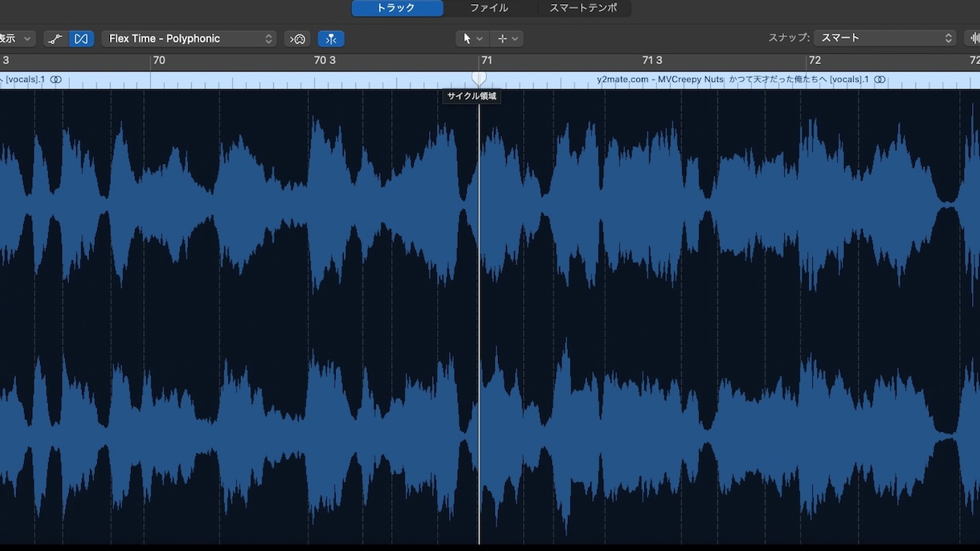980x551 pixels.
Task: Click the waveform zoom icon
Action: [974, 38]
